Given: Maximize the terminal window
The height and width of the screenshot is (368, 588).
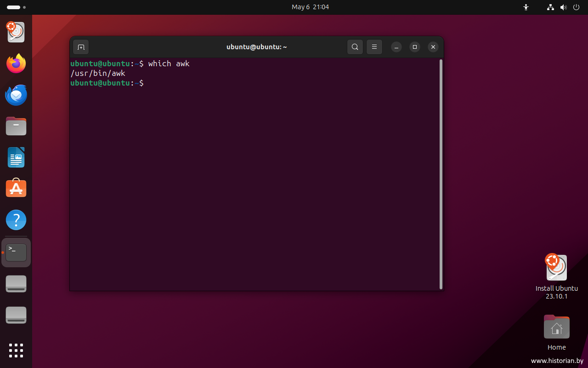Looking at the screenshot, I should click(x=415, y=47).
